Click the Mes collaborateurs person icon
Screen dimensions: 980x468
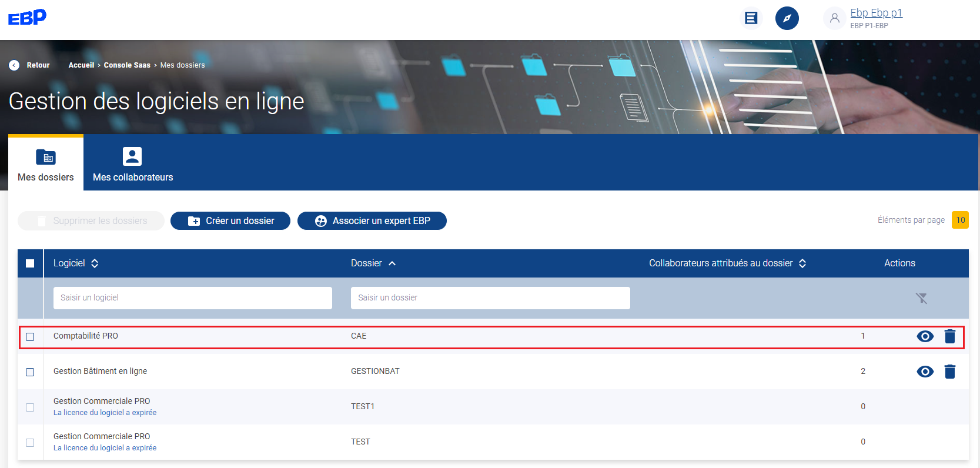point(132,156)
